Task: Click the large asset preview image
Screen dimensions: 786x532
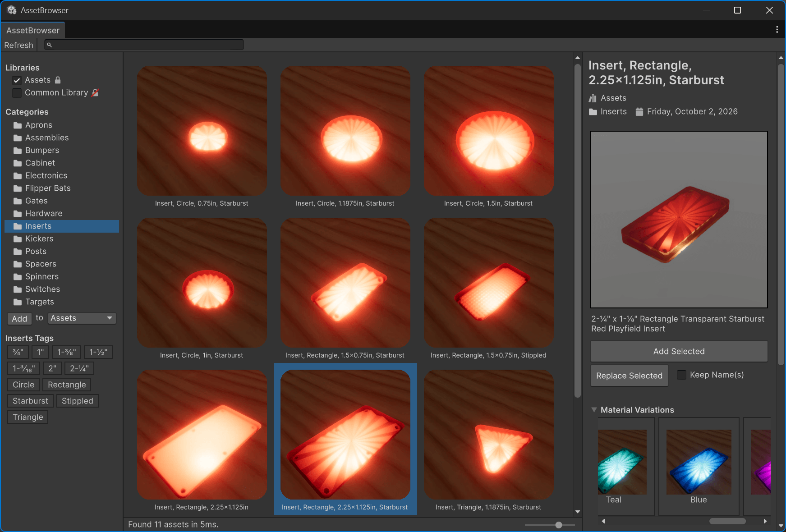Action: pos(679,220)
